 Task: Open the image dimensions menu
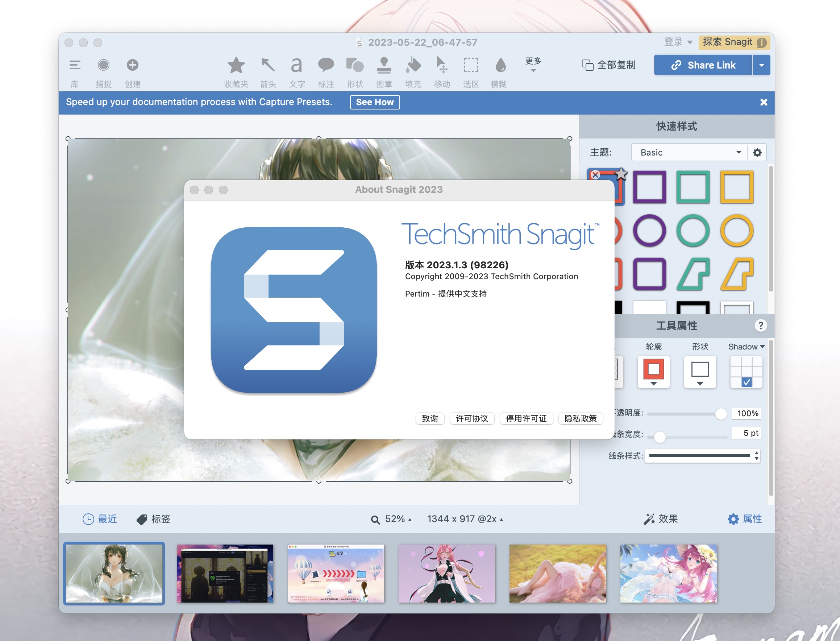click(x=465, y=519)
